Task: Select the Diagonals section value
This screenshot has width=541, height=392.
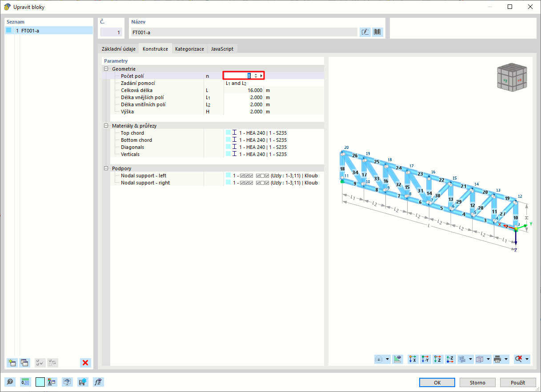Action: tap(263, 147)
